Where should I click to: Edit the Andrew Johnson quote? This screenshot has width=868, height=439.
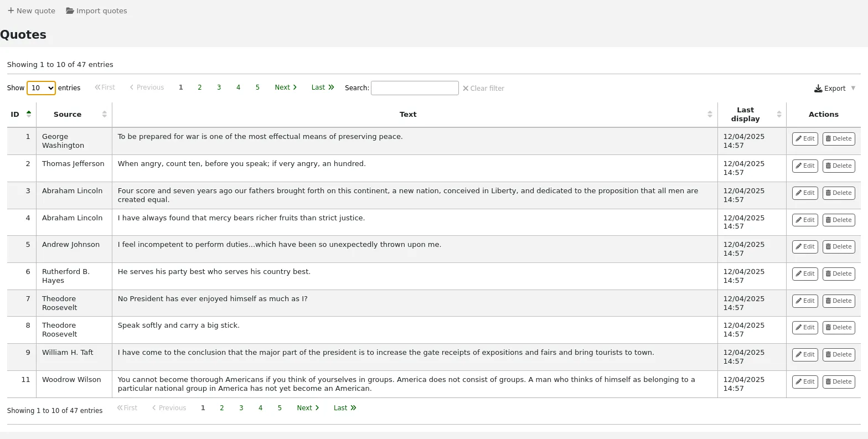[805, 247]
